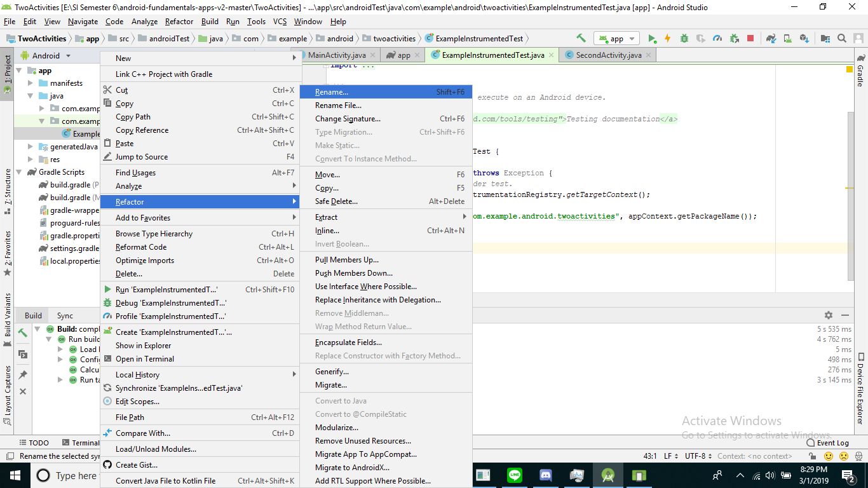Open Search Everywhere with the magnifier icon

point(841,38)
